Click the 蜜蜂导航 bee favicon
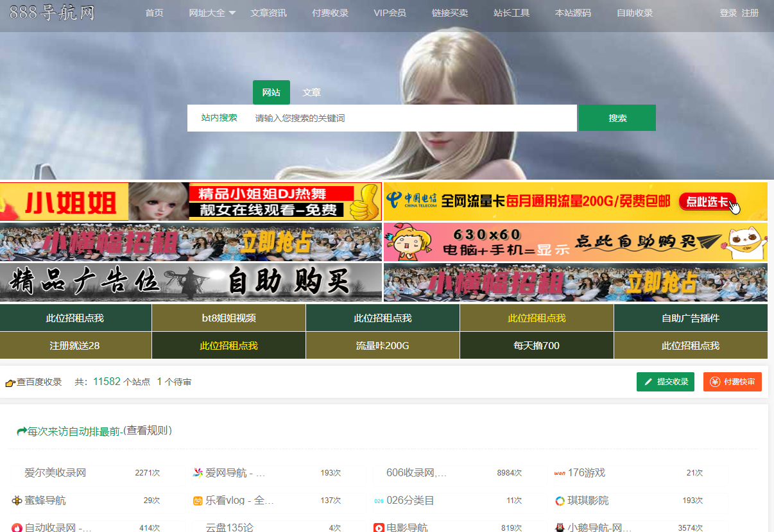This screenshot has height=532, width=774. (x=17, y=501)
